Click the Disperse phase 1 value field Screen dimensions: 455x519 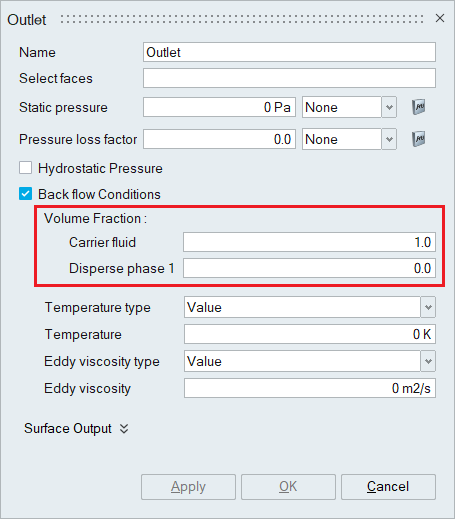[309, 268]
